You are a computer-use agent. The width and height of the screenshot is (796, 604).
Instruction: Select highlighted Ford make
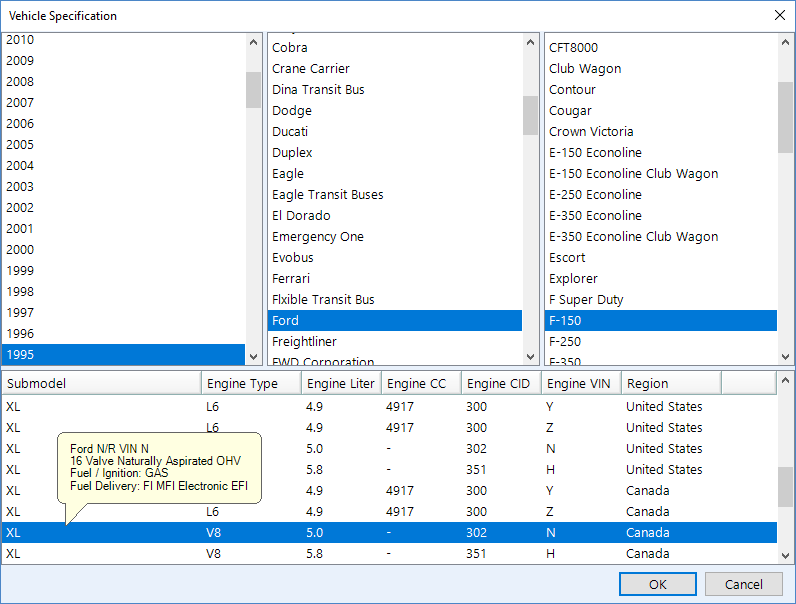click(x=395, y=321)
